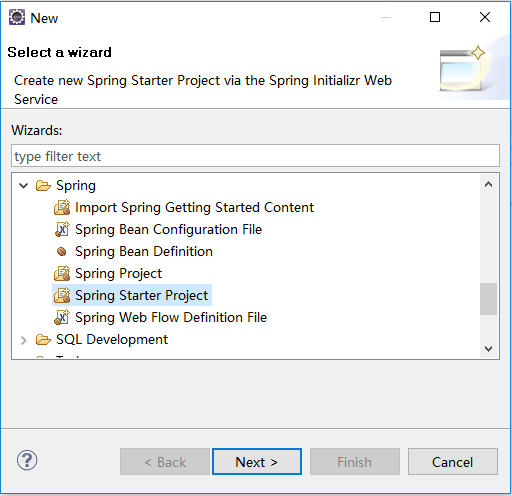Click scrollbar up arrow in wizards list
The height and width of the screenshot is (496, 512).
point(489,184)
